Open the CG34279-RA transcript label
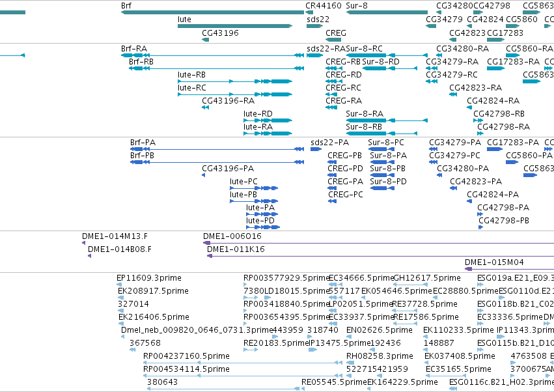Screen dimensions: 554x392 [452, 61]
